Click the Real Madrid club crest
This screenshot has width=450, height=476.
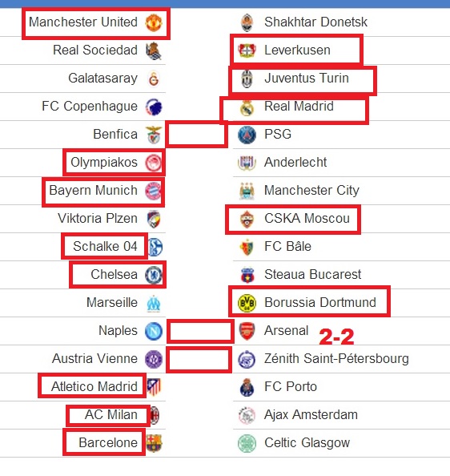click(247, 107)
